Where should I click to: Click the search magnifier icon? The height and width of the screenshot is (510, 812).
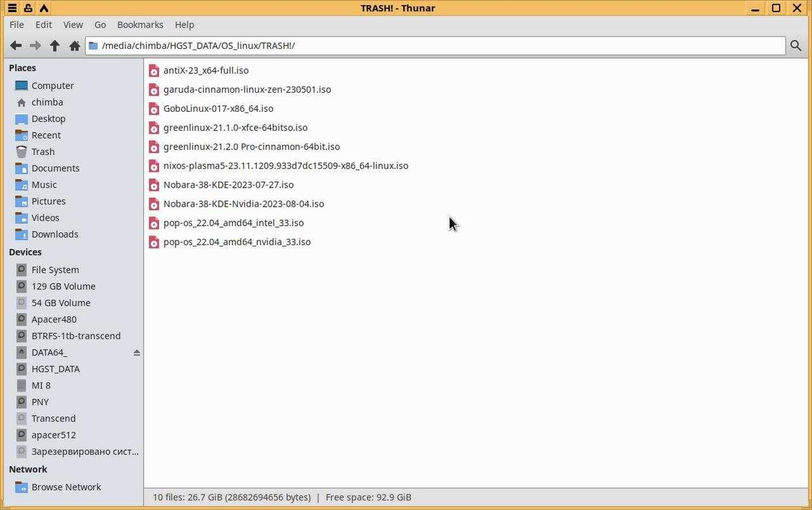[796, 45]
